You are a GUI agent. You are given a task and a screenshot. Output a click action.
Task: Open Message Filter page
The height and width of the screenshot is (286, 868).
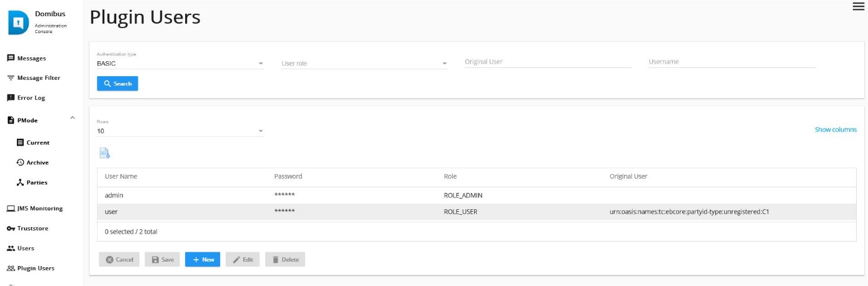coord(39,78)
